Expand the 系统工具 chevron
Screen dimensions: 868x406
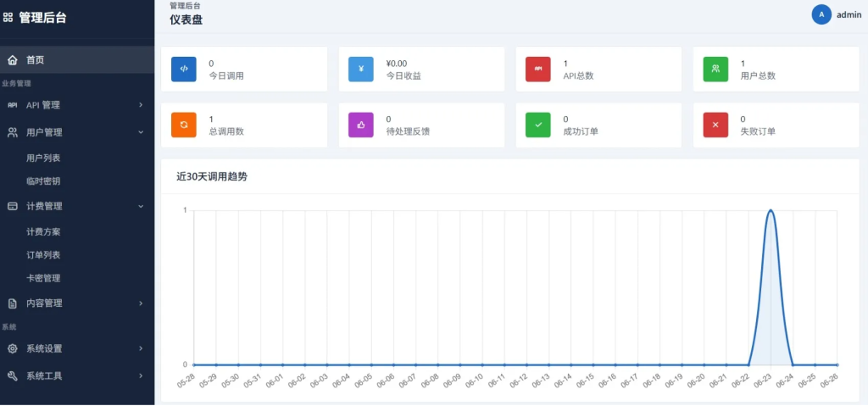click(x=142, y=376)
